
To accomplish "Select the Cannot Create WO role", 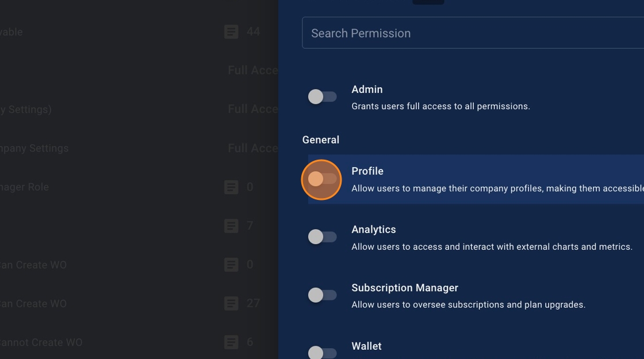I will (41, 342).
